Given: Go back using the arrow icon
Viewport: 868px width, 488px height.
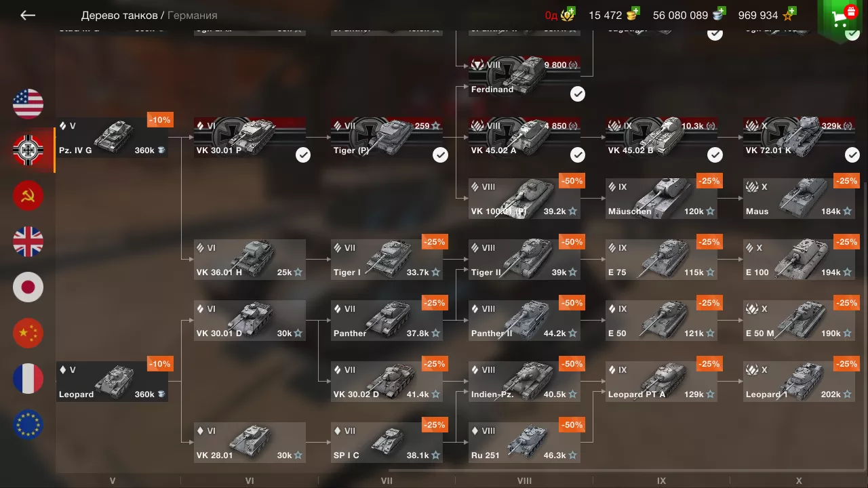Looking at the screenshot, I should tap(27, 15).
